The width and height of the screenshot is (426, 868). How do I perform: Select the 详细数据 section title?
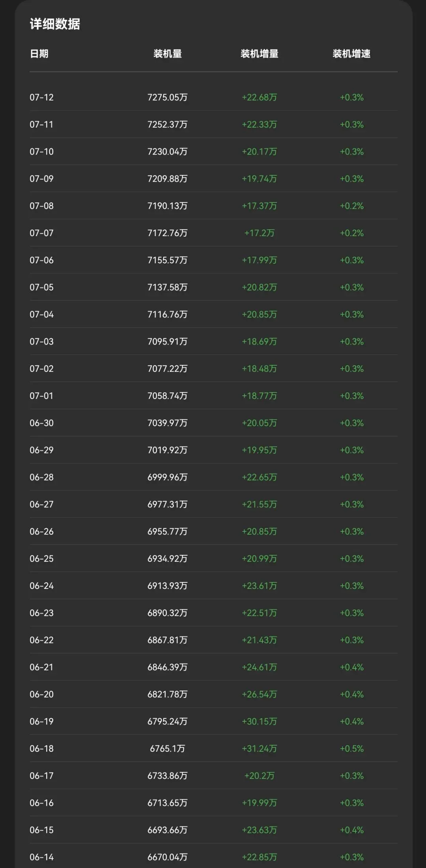click(55, 24)
